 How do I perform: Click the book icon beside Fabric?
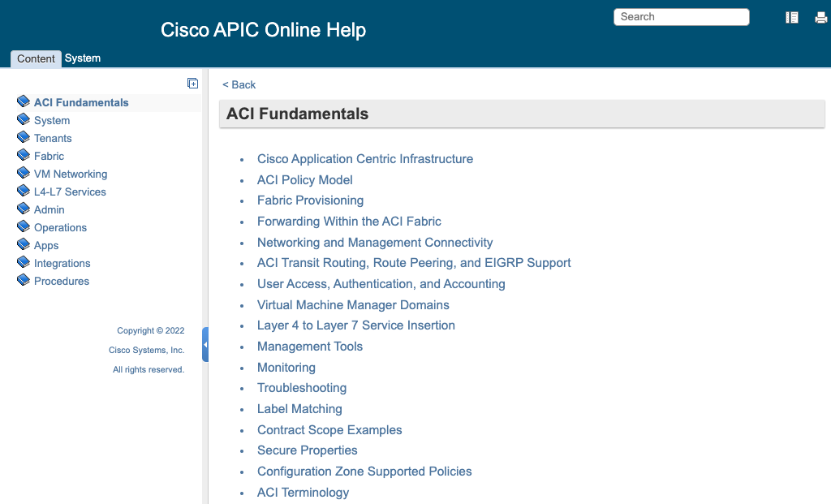pyautogui.click(x=24, y=155)
